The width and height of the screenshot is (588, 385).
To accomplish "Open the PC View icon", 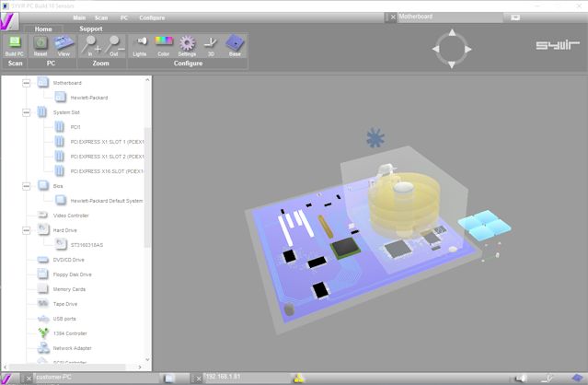I will point(63,46).
